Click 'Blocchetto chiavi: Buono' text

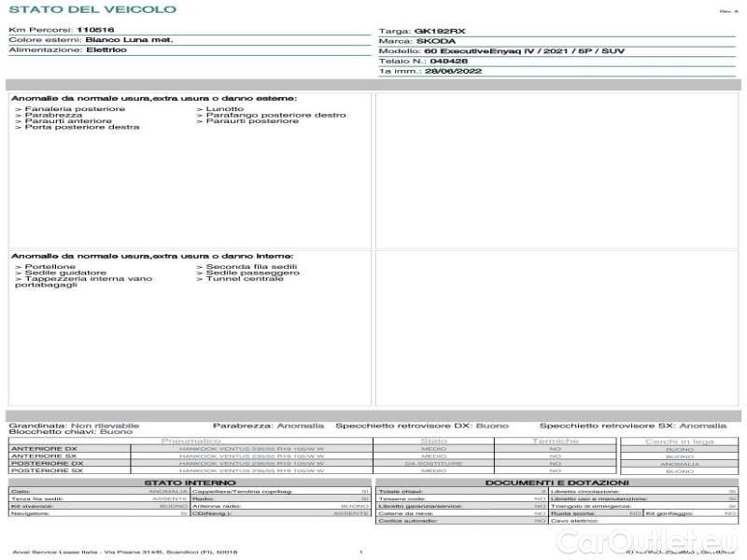pos(71,431)
